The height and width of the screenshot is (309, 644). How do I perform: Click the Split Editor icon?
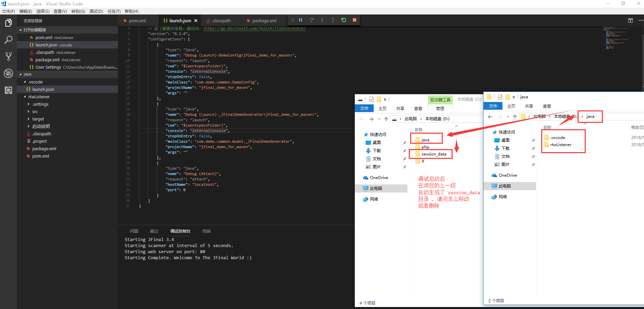[631, 21]
